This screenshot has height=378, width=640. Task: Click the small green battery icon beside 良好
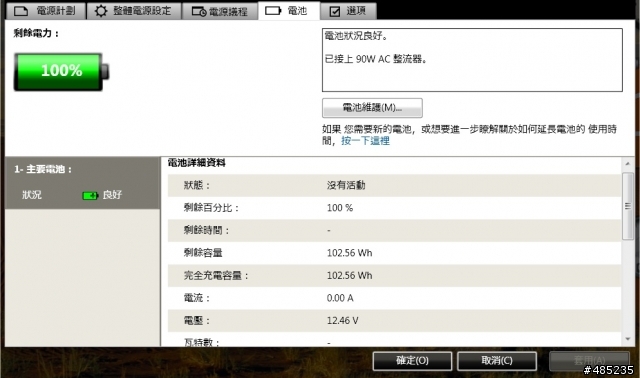pos(90,196)
